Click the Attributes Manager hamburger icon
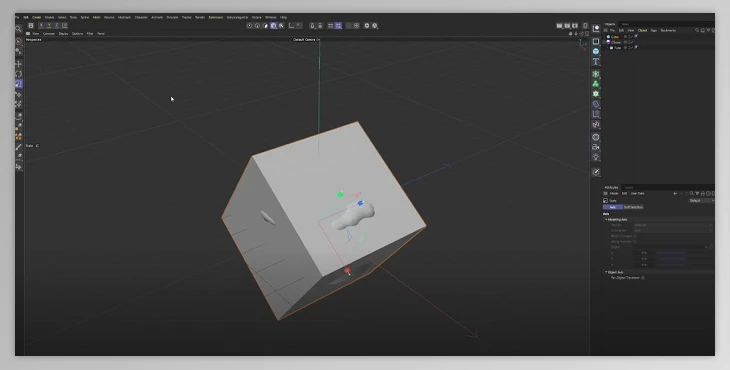 (606, 194)
